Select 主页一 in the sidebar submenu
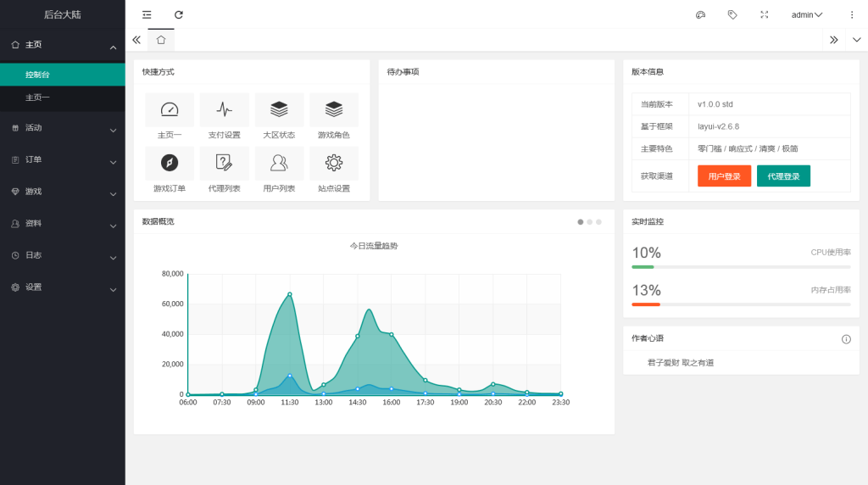This screenshot has width=868, height=485. click(63, 98)
